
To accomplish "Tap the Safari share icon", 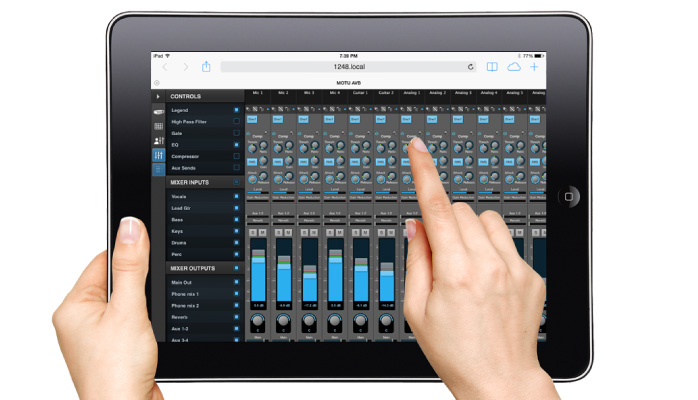I will (x=206, y=67).
